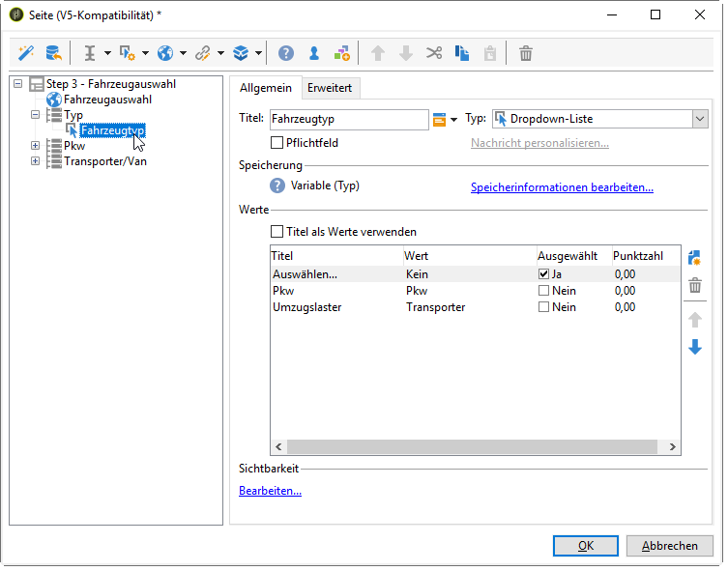Click the paste clipboard icon
This screenshot has width=728, height=571.
click(x=490, y=53)
